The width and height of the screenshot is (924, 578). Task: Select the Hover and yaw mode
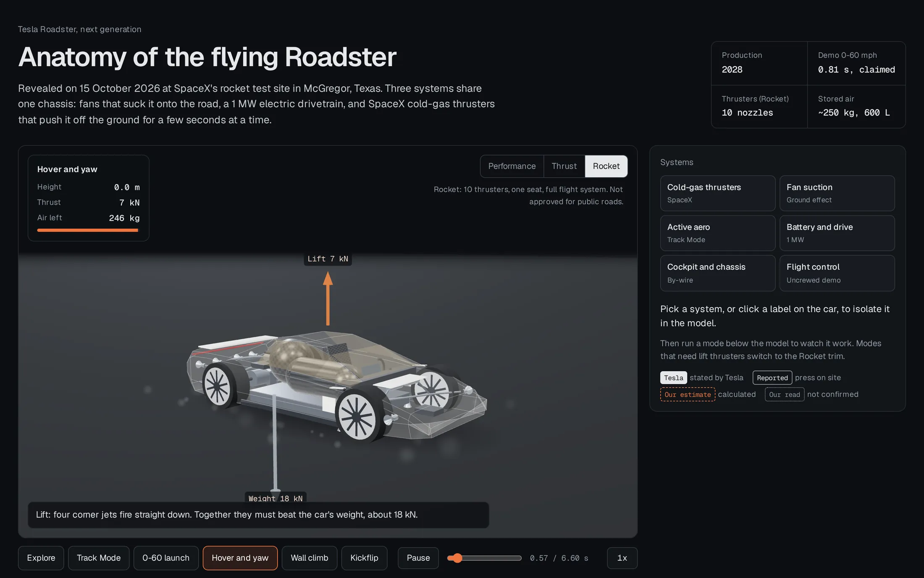point(240,558)
